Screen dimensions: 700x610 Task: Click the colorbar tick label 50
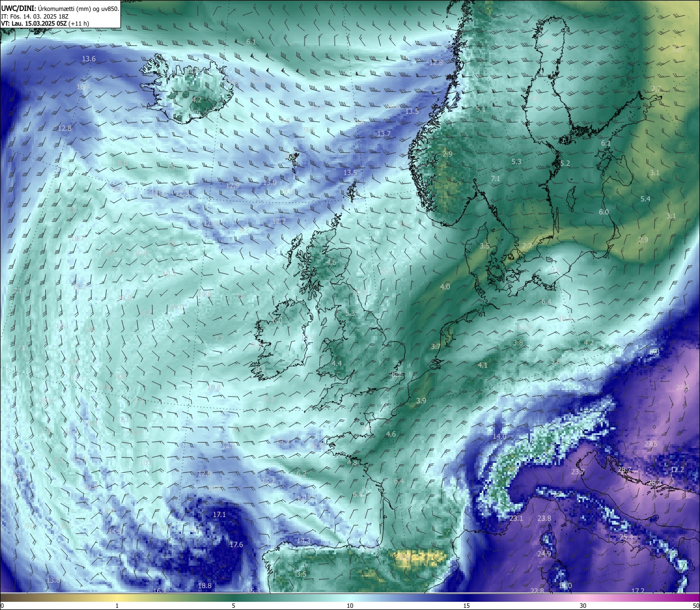[x=696, y=606]
